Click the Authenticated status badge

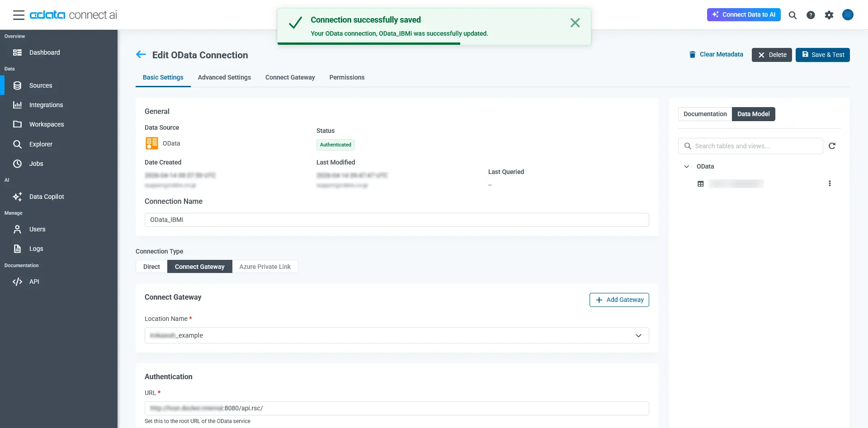tap(335, 145)
